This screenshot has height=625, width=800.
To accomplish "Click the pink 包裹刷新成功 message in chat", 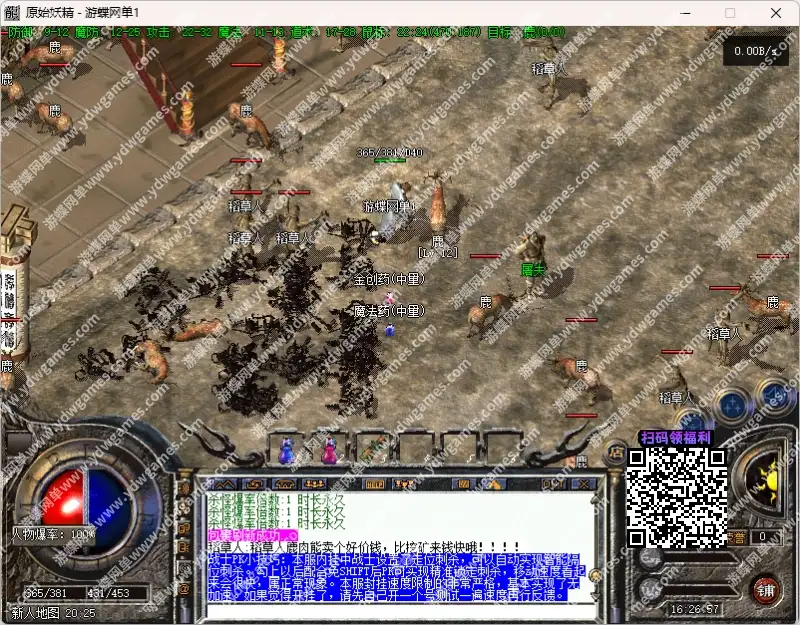I will tap(253, 535).
